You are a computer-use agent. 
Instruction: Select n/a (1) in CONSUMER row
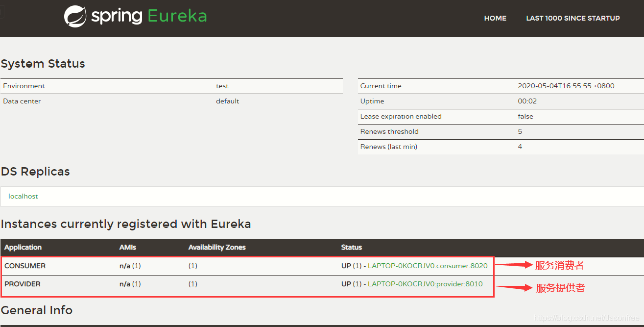click(130, 266)
